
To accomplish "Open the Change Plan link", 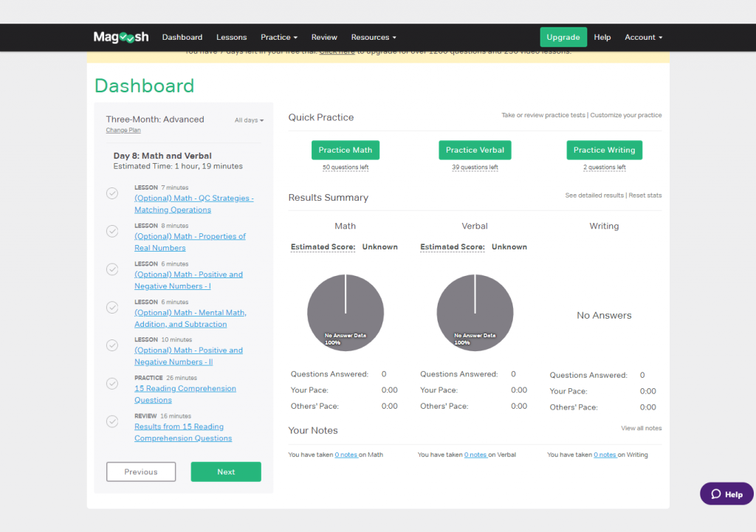I will 123,129.
